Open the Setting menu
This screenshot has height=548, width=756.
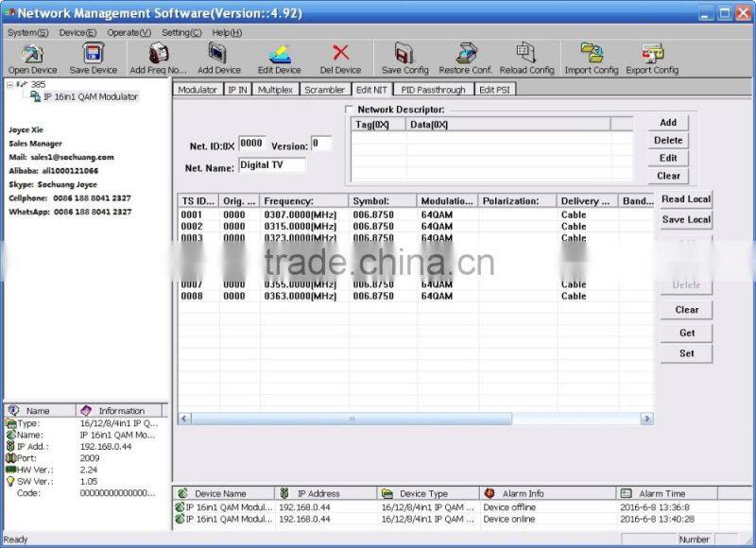(x=181, y=32)
